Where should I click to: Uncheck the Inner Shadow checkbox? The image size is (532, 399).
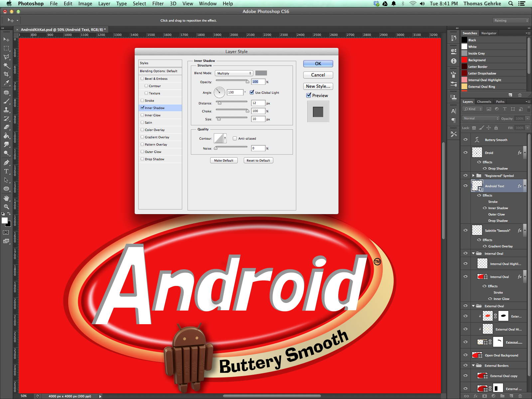pos(142,108)
